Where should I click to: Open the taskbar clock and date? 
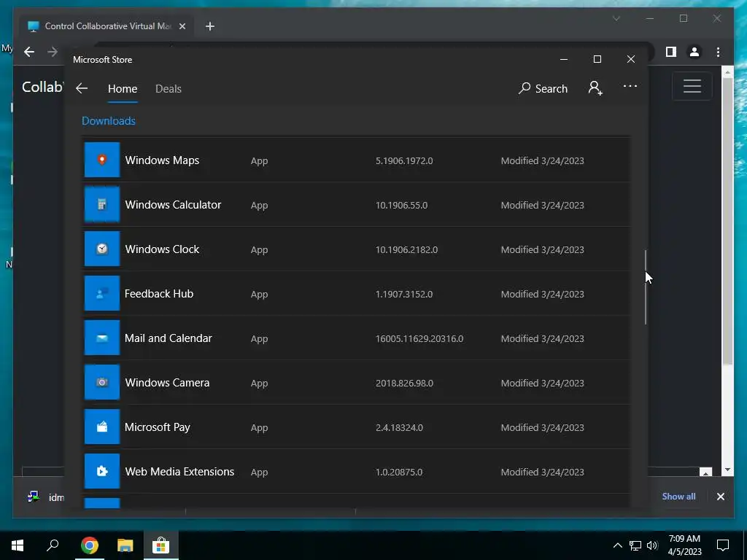684,545
